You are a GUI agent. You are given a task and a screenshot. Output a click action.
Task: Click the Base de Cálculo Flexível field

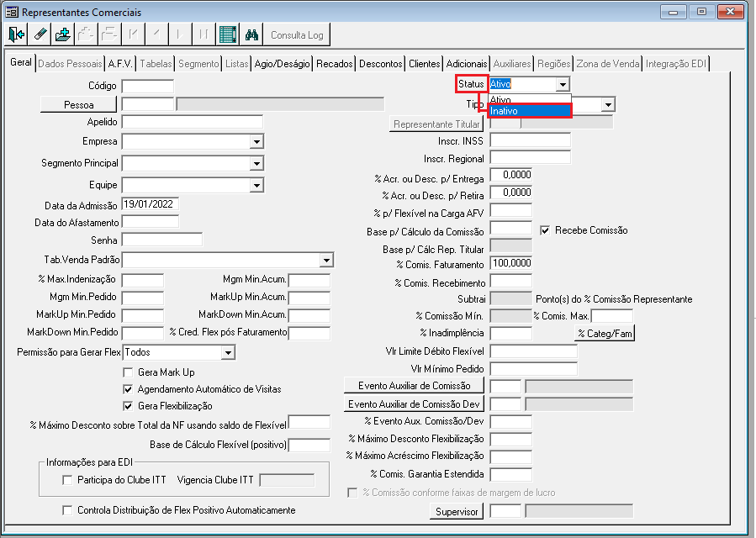[x=309, y=446]
